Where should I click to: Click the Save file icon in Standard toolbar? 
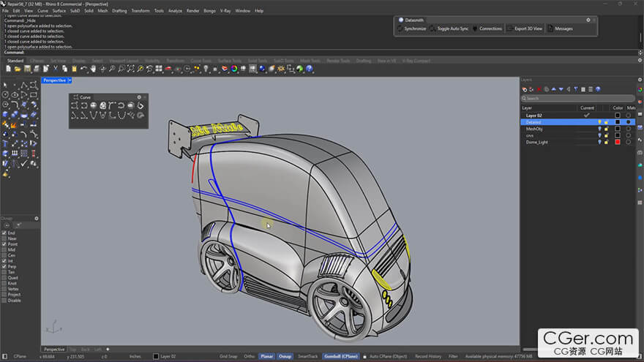[27, 69]
